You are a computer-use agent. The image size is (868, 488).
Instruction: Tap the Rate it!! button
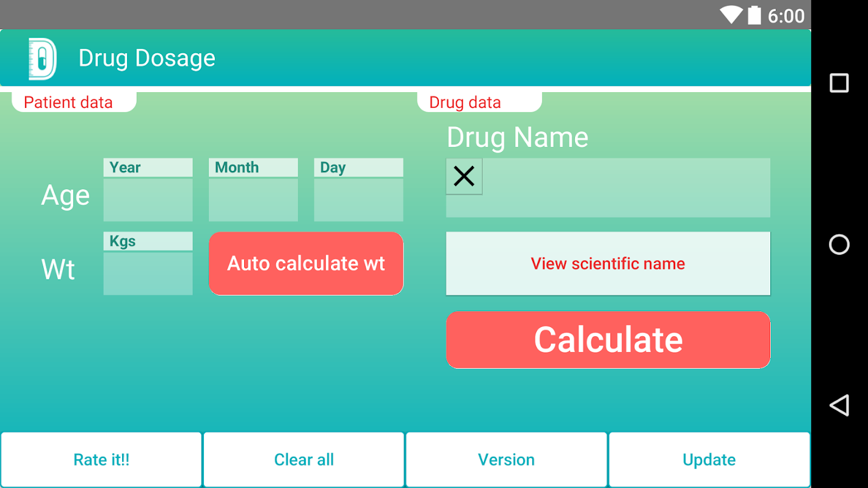[x=101, y=460]
